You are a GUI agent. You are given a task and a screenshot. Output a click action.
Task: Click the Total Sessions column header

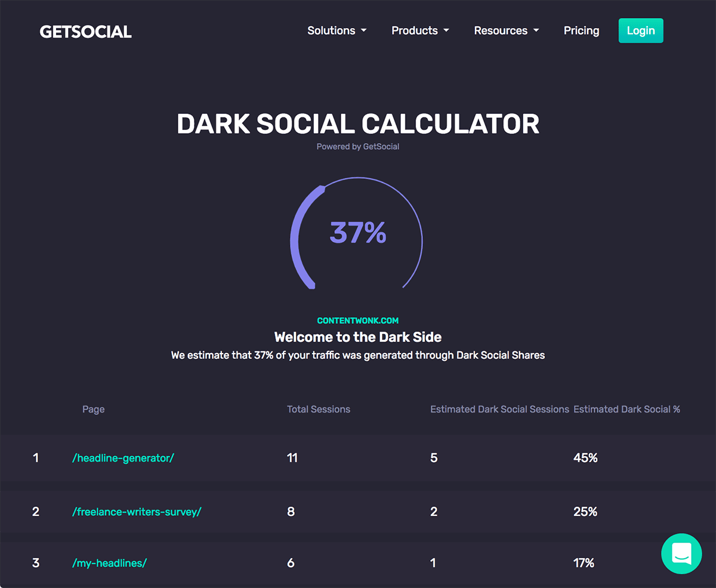pyautogui.click(x=319, y=409)
